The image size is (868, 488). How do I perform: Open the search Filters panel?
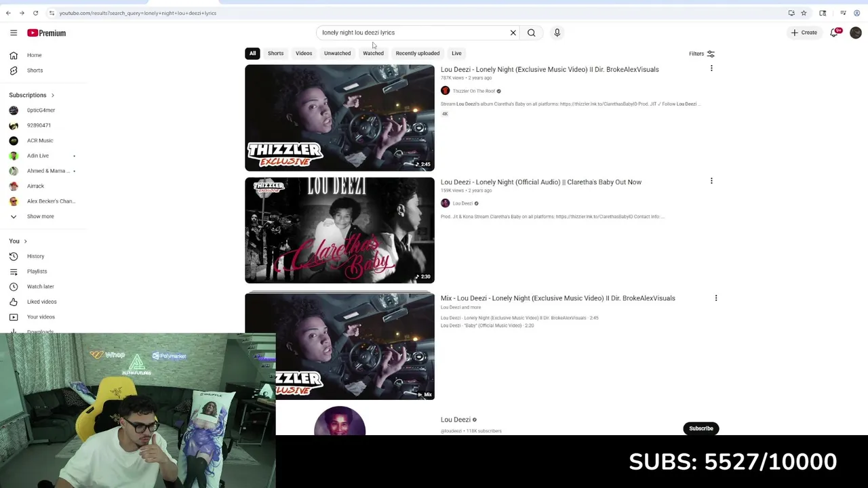(702, 54)
